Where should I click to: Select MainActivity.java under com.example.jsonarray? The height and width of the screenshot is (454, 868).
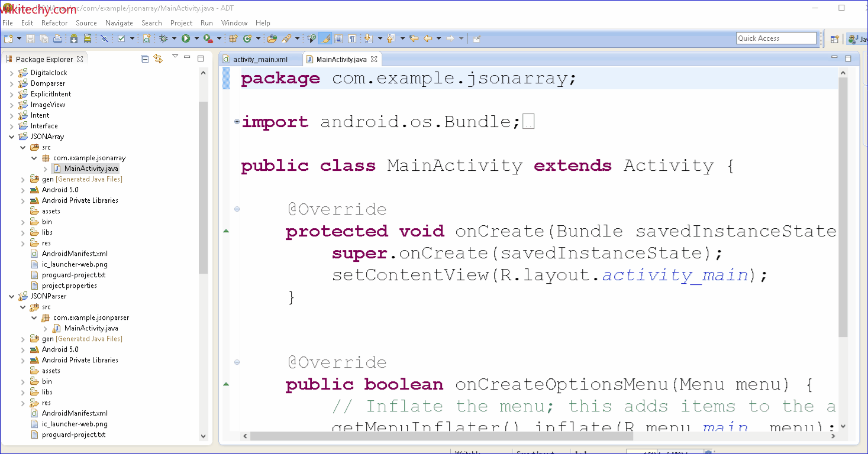click(x=91, y=168)
